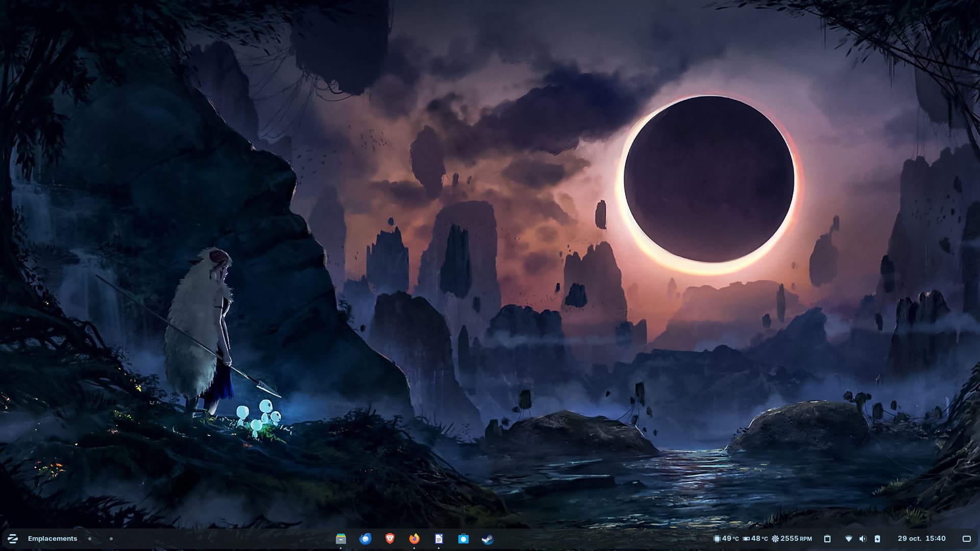
Task: Open the volume control in the tray
Action: (x=863, y=539)
